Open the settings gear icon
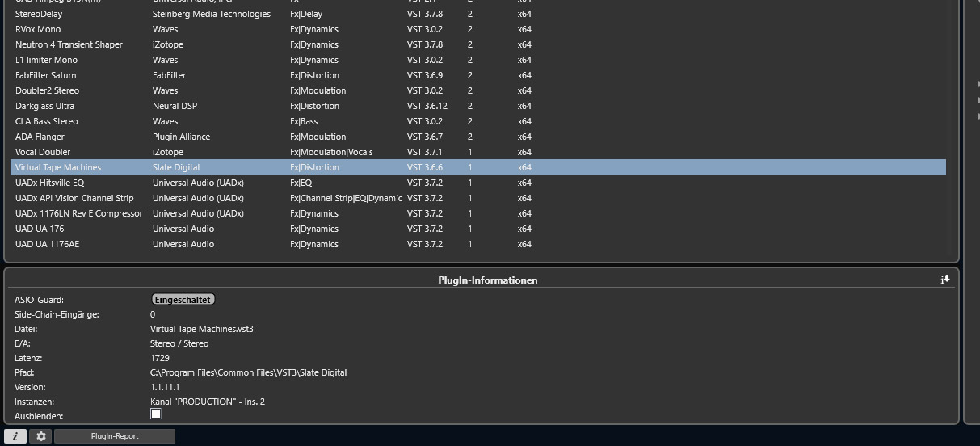The image size is (980, 446). 40,436
